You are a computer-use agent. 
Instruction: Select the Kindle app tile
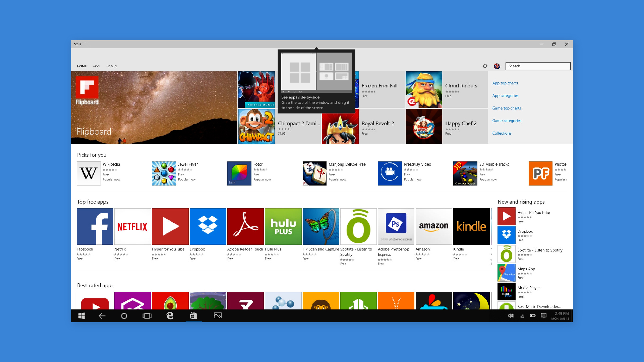(471, 226)
